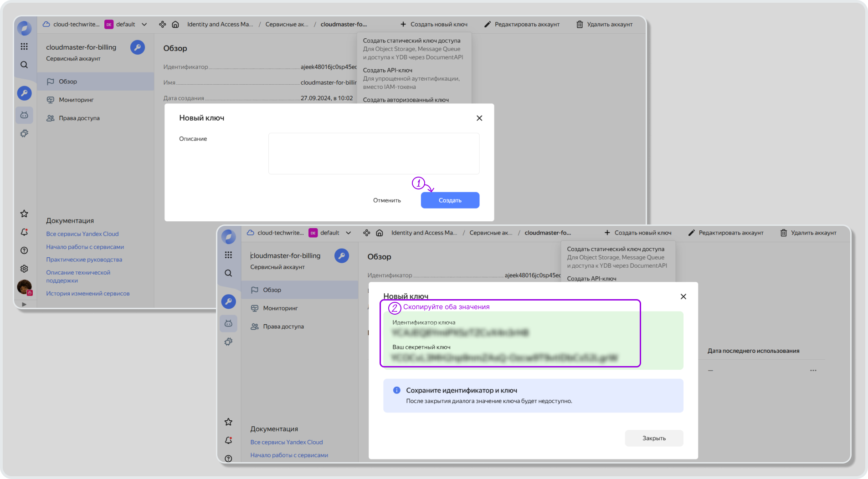
Task: Expand the default folder chevron, top window
Action: click(x=144, y=25)
